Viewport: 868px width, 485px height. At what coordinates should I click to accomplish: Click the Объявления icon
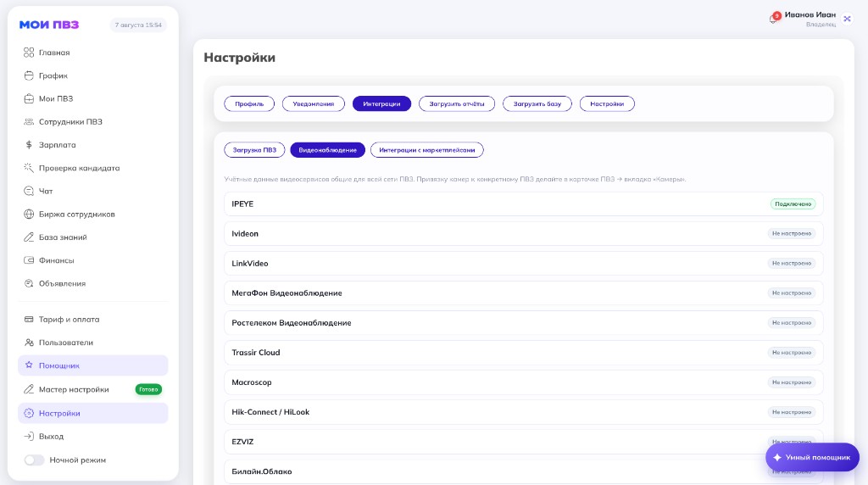point(29,283)
